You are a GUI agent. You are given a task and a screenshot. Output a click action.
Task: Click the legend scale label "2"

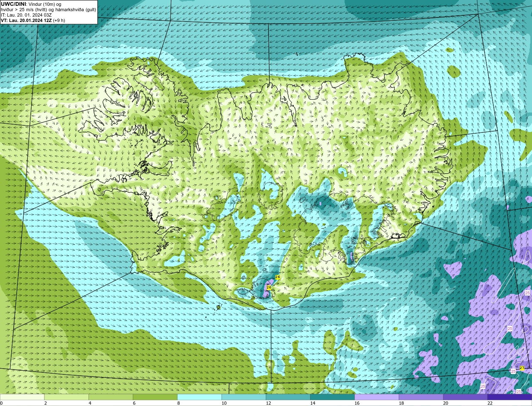coord(46,403)
